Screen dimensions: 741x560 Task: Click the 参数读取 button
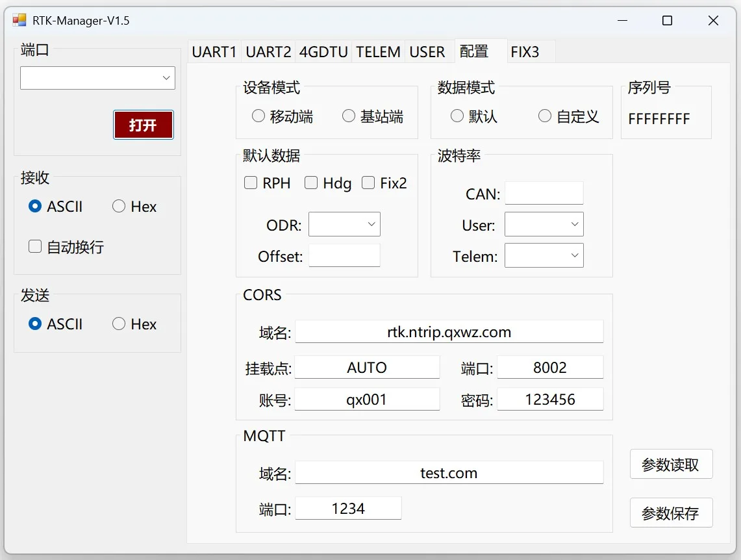point(671,464)
